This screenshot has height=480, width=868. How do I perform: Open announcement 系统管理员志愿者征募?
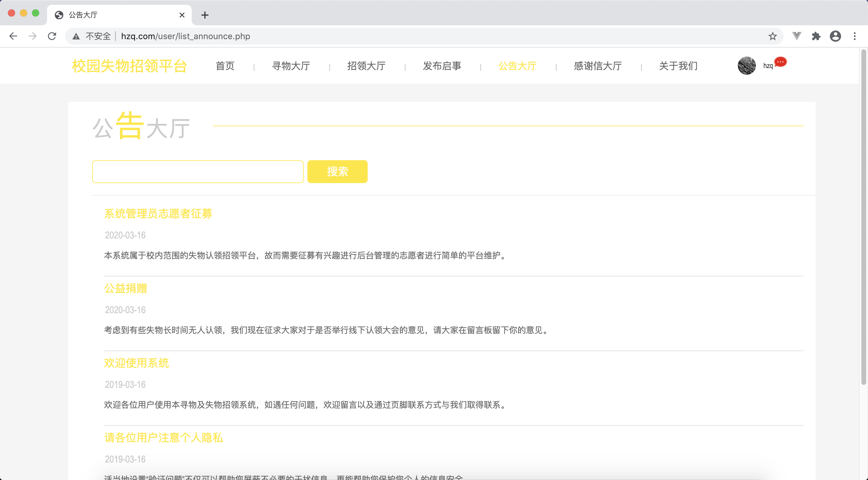(x=158, y=214)
